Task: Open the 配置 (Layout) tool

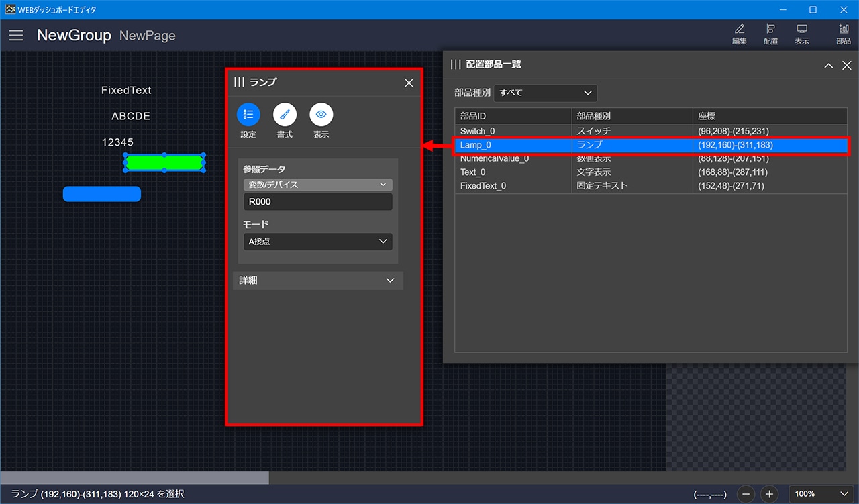Action: pyautogui.click(x=770, y=34)
